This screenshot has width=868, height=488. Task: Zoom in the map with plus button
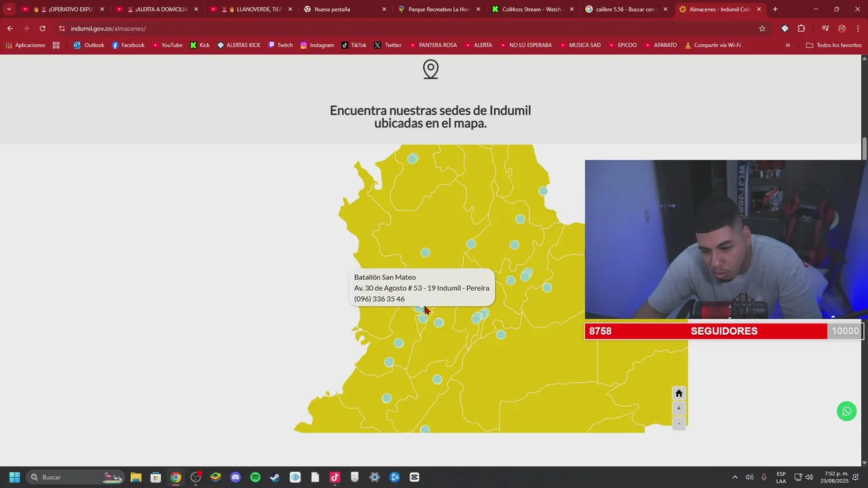679,408
